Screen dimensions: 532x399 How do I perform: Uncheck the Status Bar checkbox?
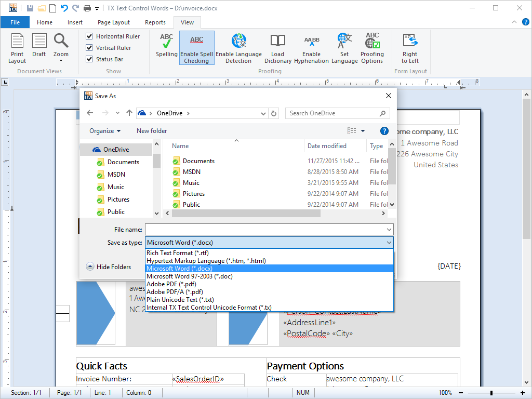click(x=89, y=59)
